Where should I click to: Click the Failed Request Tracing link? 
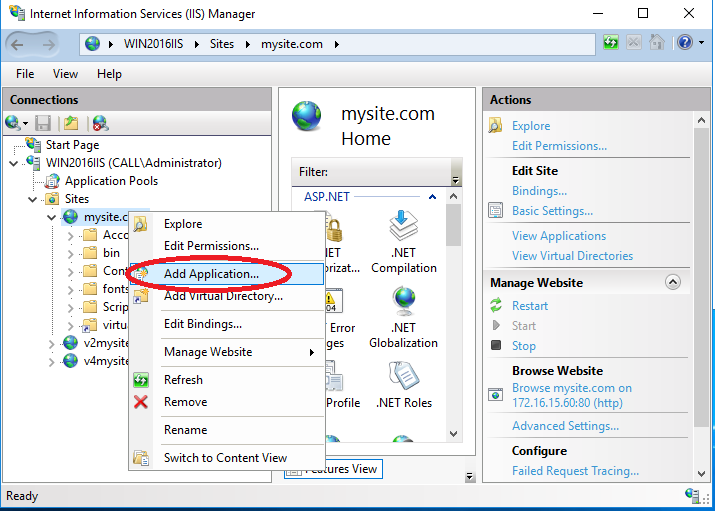(x=575, y=470)
